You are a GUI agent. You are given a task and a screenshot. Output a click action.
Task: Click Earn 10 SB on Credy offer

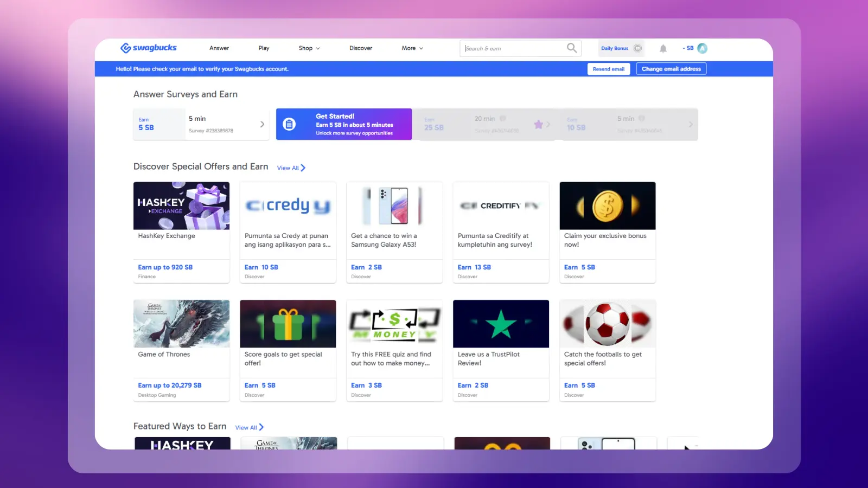point(261,267)
